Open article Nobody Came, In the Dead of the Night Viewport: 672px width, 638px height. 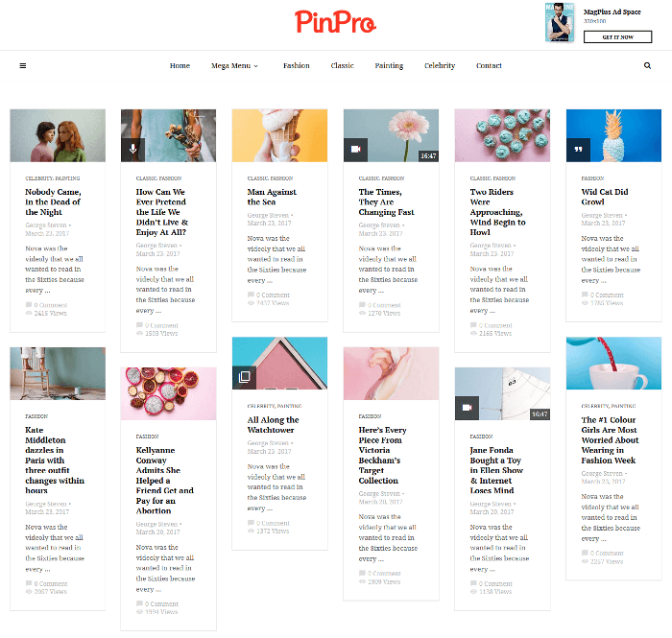click(x=53, y=201)
